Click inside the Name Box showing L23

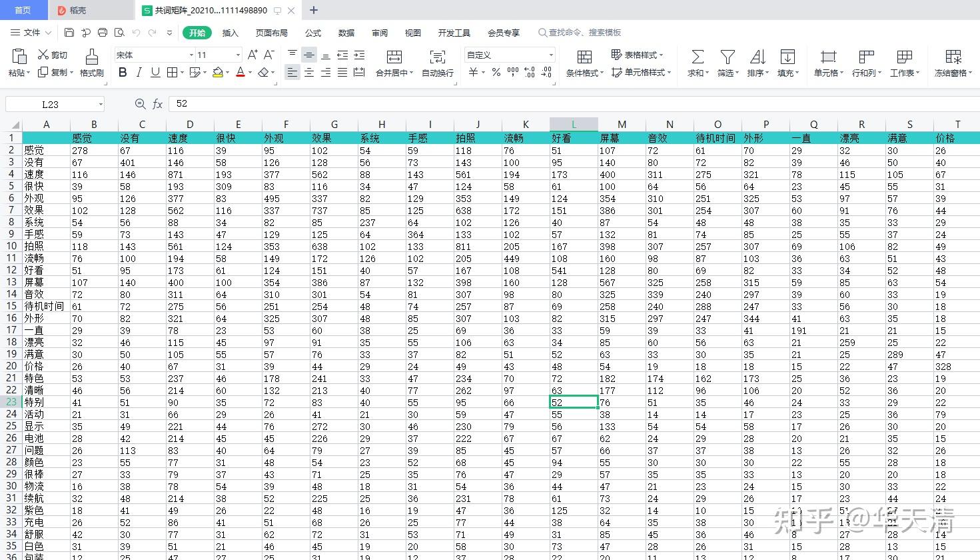pyautogui.click(x=50, y=104)
